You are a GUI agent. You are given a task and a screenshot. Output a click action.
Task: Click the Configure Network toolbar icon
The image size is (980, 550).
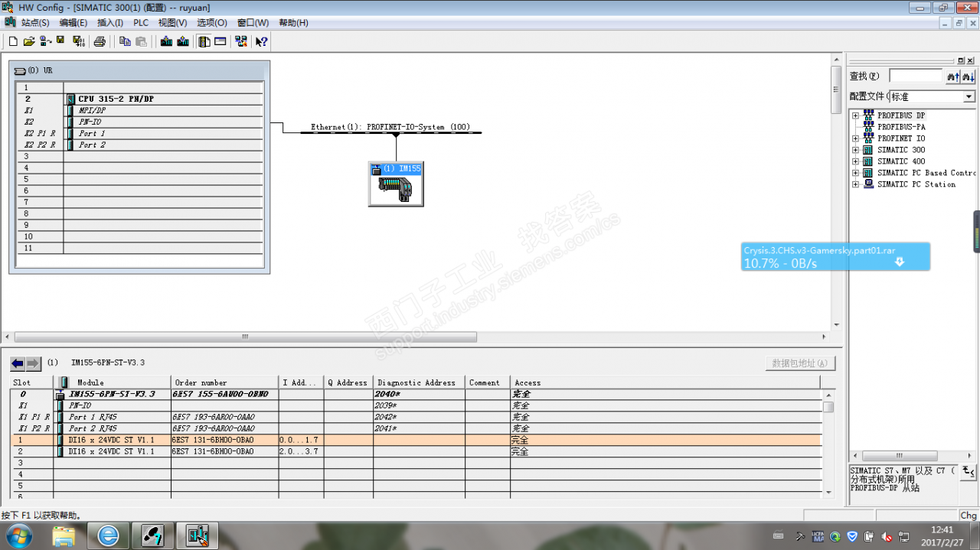(241, 41)
